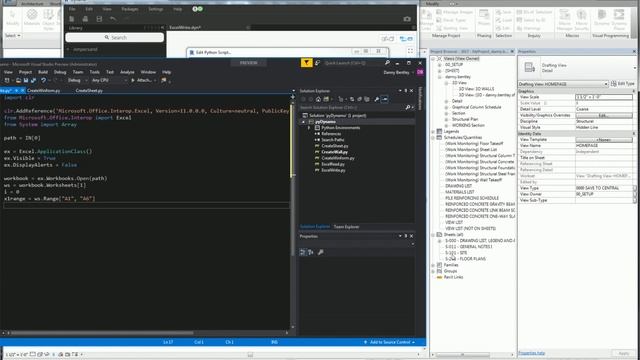Click the Materials icon in Revit ribbon

32,18
